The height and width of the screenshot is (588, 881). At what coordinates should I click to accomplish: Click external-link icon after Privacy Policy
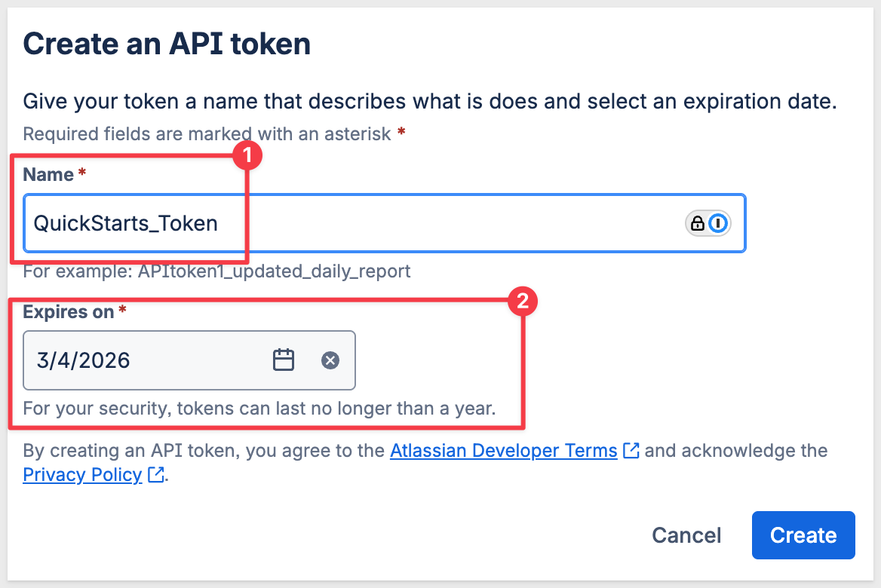pyautogui.click(x=156, y=475)
